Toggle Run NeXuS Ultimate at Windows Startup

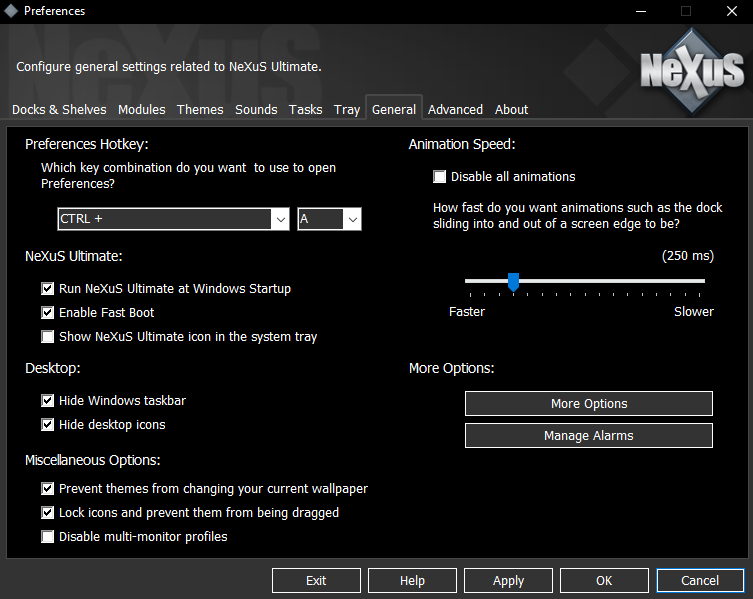48,289
